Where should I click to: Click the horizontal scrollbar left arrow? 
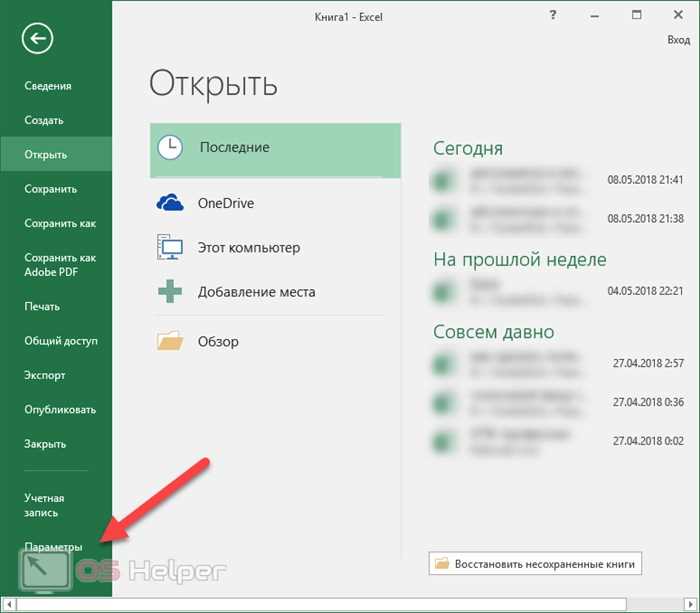(8, 605)
